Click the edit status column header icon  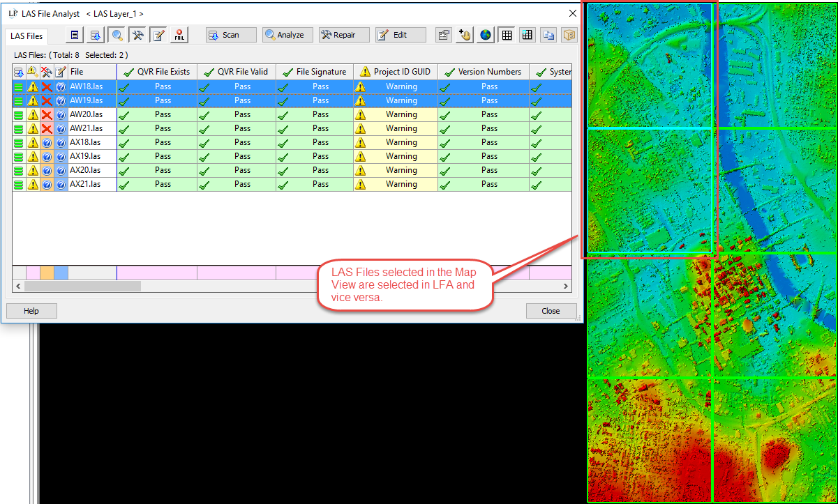[x=61, y=72]
